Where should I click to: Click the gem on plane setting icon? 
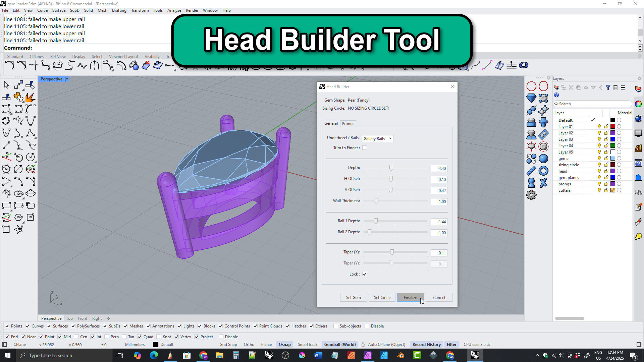[x=531, y=134]
